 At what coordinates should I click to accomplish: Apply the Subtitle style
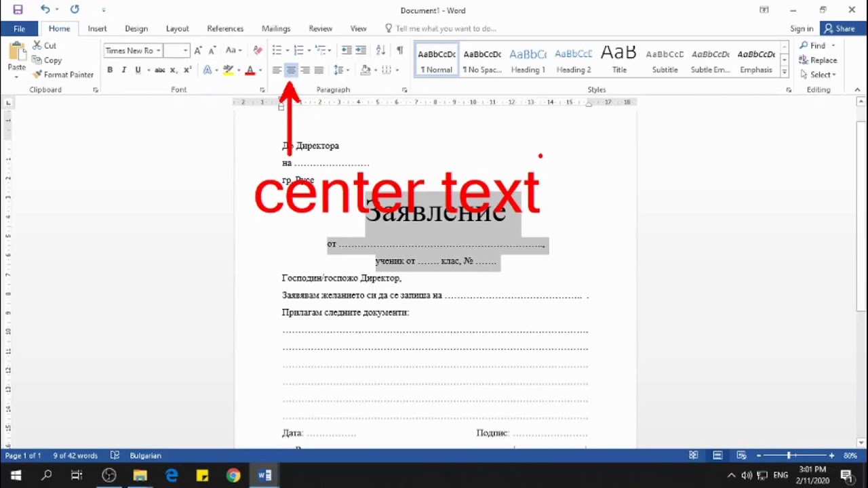pos(665,60)
